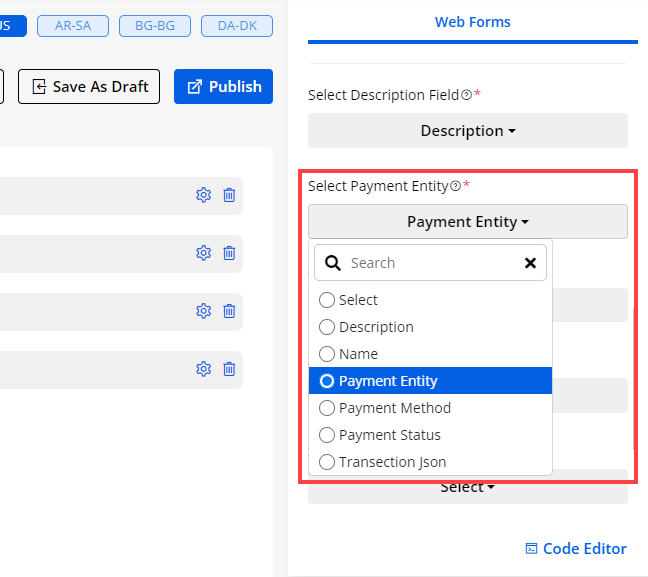Open settings gear in the second row

204,253
